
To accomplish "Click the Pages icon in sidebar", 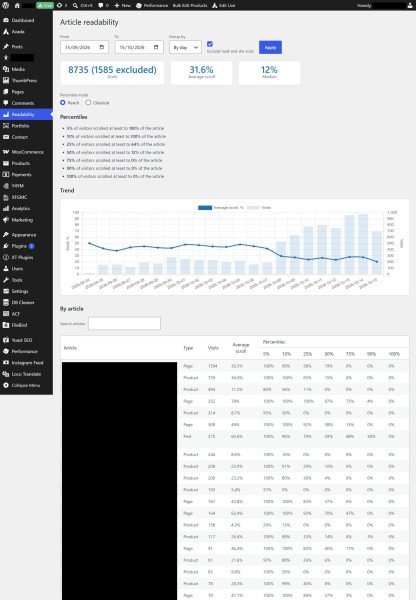I will coord(6,92).
